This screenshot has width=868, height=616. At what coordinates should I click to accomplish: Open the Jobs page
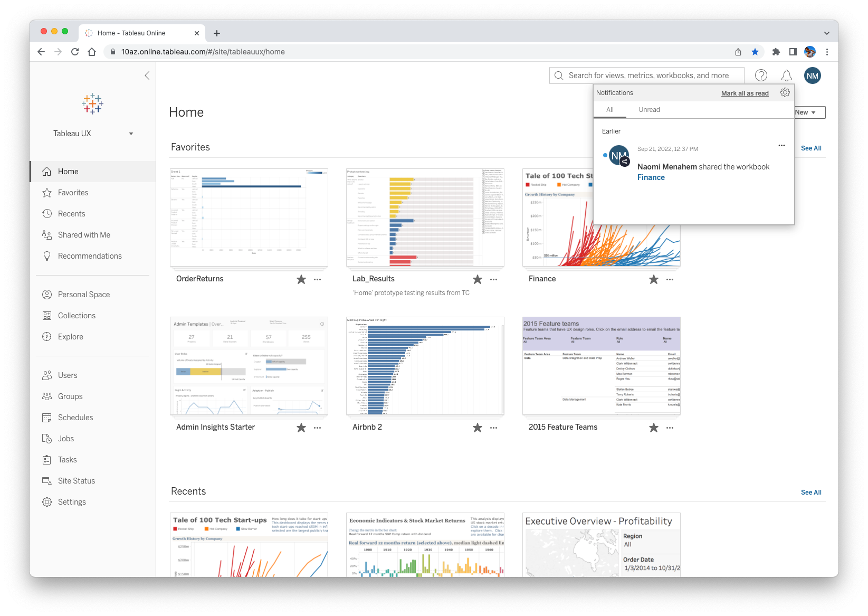tap(93, 439)
